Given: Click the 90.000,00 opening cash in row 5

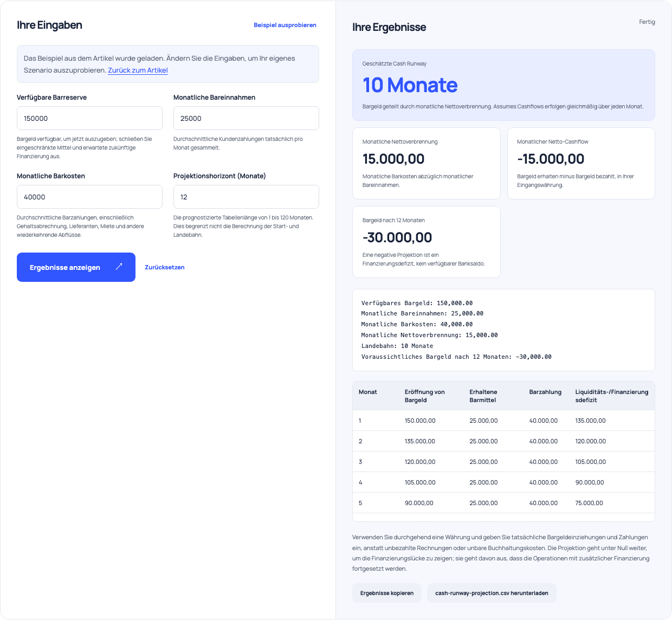Looking at the screenshot, I should coord(419,503).
